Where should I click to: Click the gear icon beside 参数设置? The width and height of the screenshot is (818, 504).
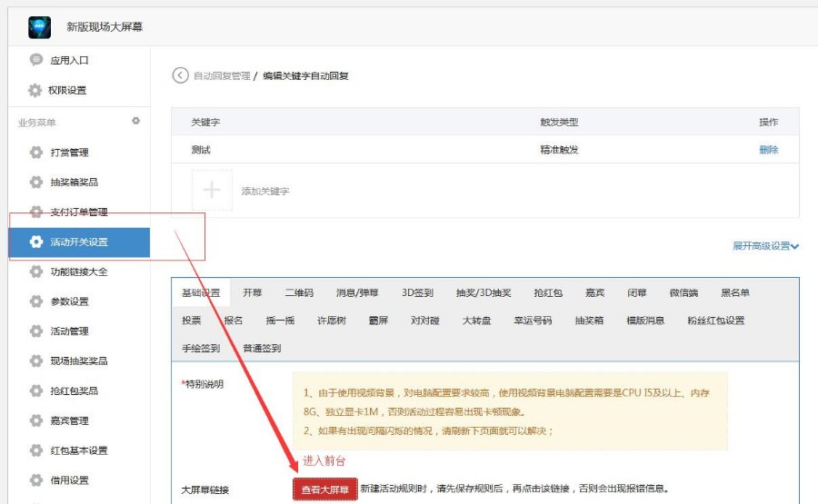36,301
